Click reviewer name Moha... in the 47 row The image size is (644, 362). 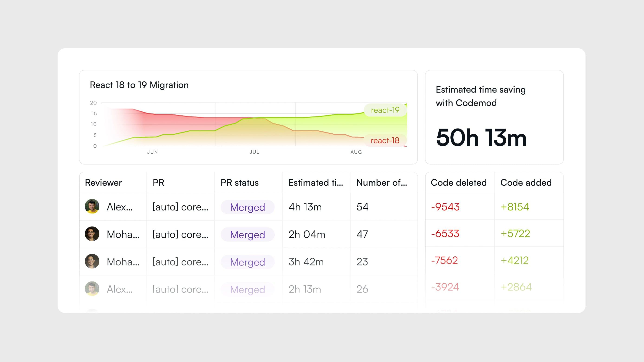click(123, 234)
